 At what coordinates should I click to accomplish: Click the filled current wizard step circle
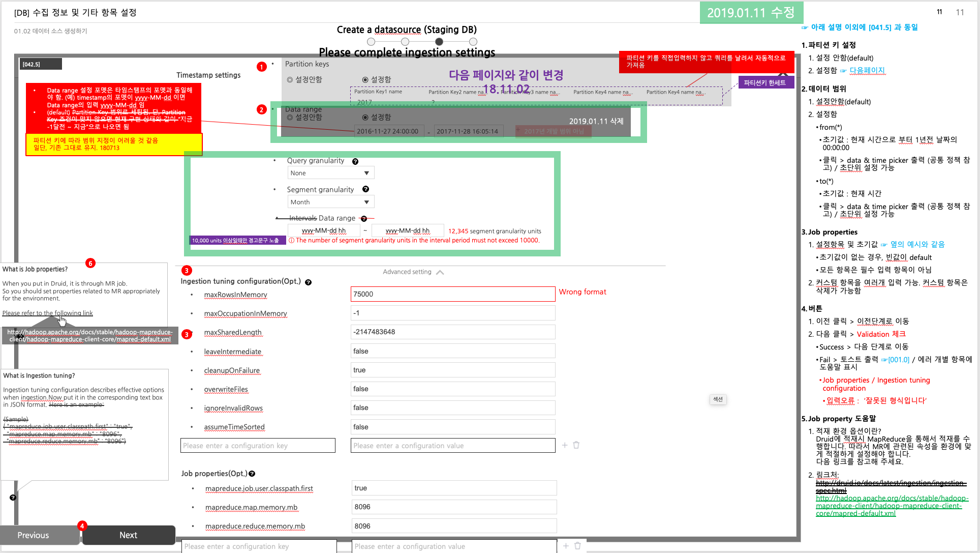[x=439, y=42]
